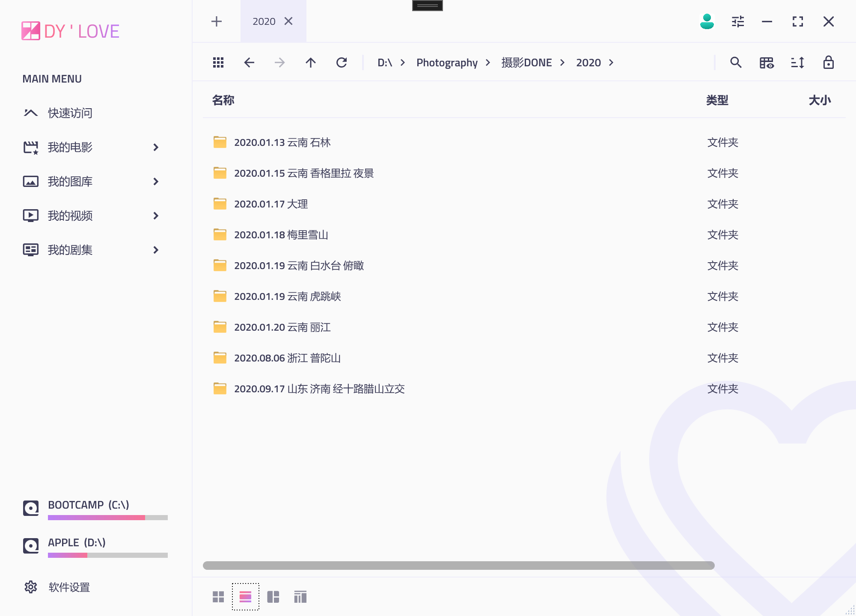The width and height of the screenshot is (856, 616).
Task: Open column view options icon
Action: coord(767,63)
